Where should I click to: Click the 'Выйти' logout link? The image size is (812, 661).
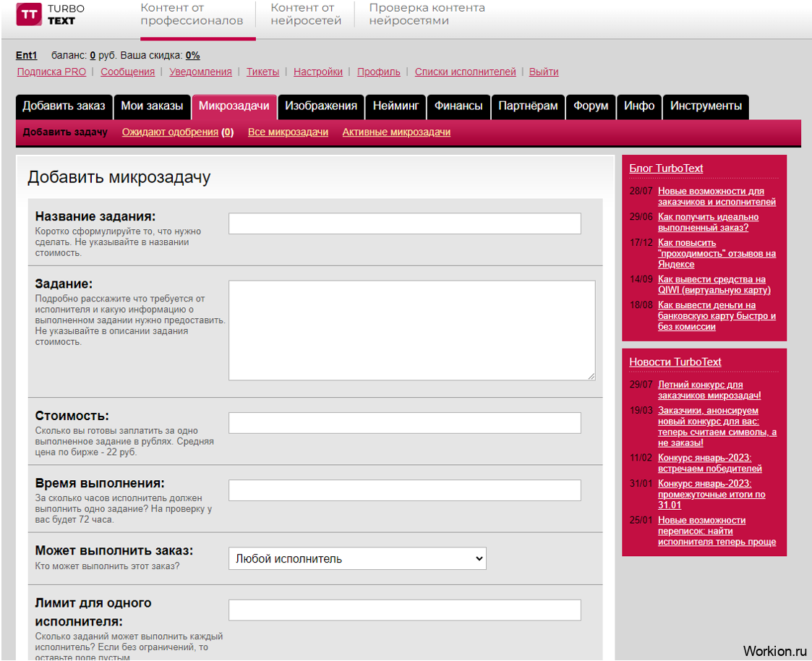click(x=544, y=72)
